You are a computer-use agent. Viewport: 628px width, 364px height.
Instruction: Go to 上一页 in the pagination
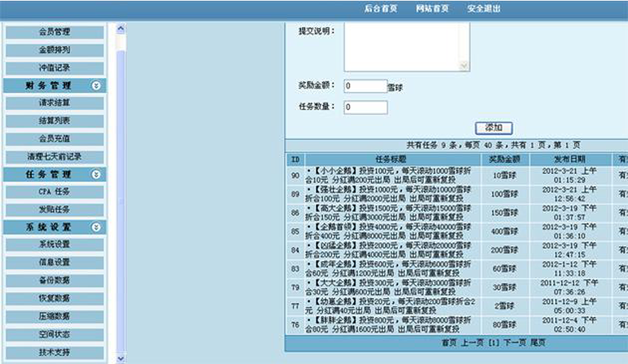point(472,343)
